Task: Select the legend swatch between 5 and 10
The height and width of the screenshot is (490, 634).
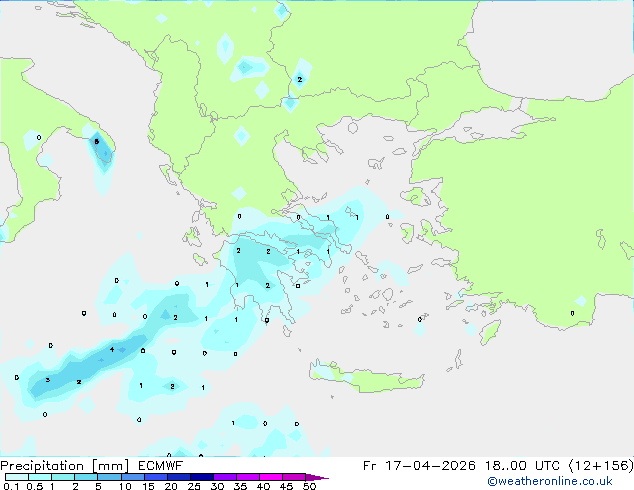Action: coord(109,477)
